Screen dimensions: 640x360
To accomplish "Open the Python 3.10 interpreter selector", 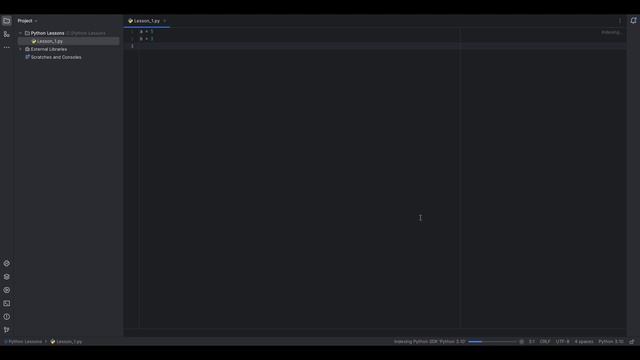I will click(x=611, y=342).
